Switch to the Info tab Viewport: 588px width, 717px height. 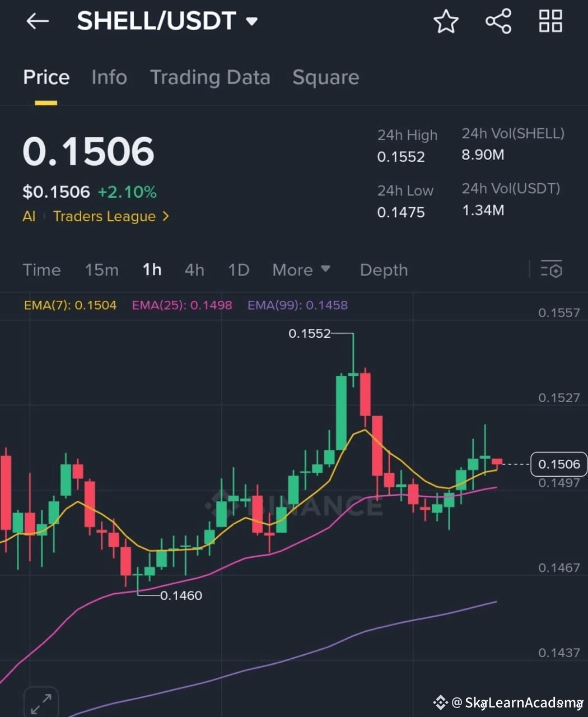pyautogui.click(x=109, y=77)
